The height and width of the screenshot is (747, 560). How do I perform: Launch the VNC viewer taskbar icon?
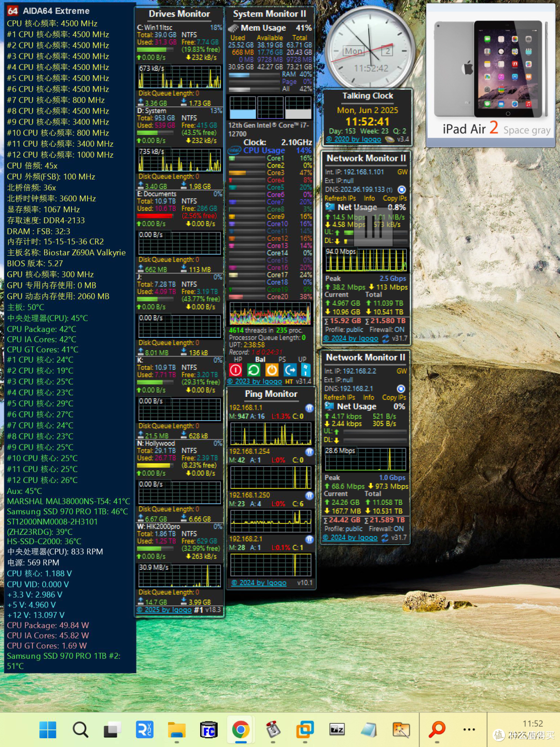tap(144, 730)
